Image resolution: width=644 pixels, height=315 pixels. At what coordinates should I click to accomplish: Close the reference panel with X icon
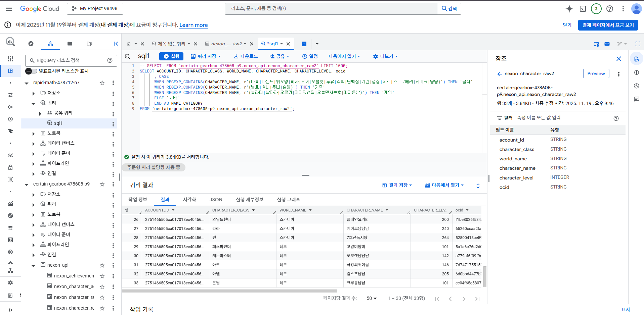click(x=619, y=59)
